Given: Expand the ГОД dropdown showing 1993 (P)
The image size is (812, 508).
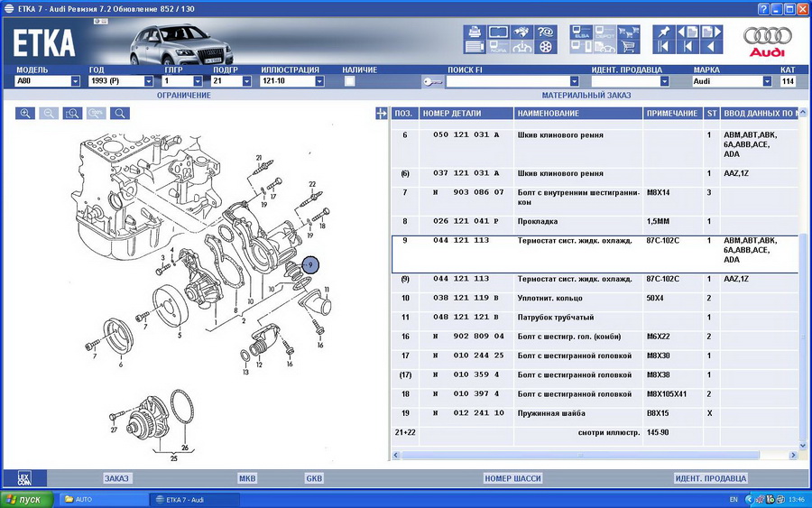Looking at the screenshot, I should tap(148, 81).
